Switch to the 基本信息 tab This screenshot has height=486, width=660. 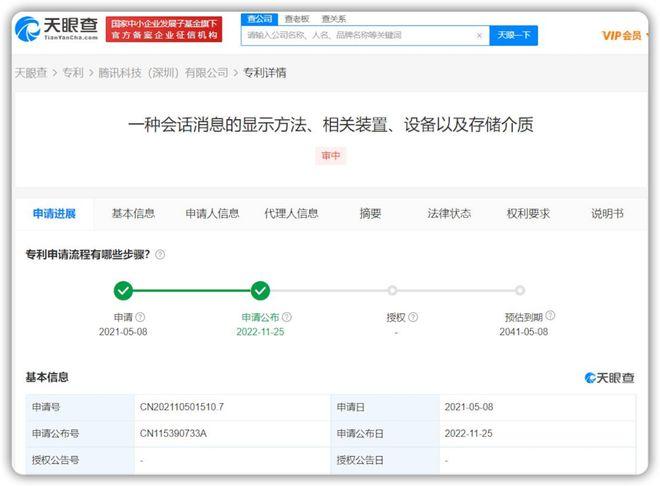(x=133, y=214)
